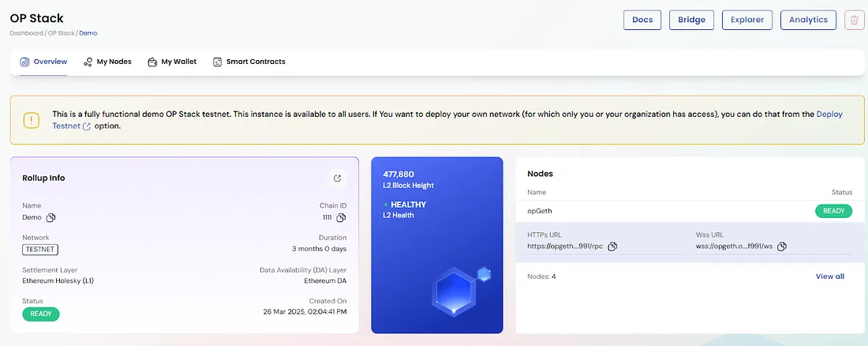Click the 3 months 0 days duration

[320, 248]
